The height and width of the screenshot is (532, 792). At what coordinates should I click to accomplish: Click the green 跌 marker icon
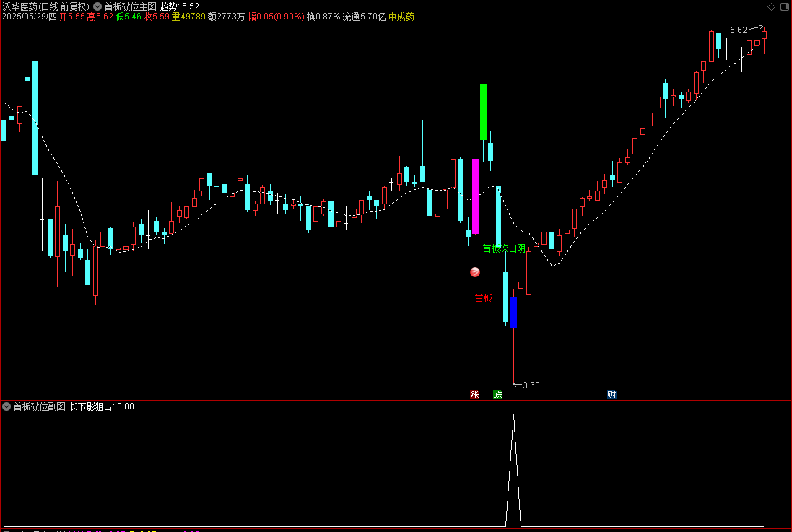[x=498, y=395]
